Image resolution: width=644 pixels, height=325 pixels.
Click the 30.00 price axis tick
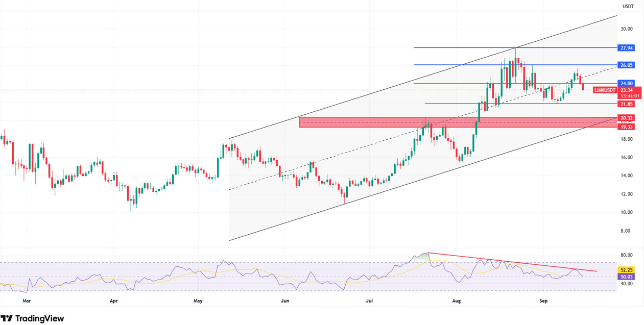627,29
